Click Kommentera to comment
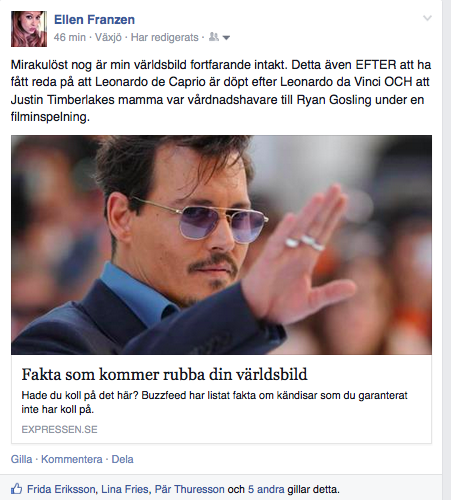The width and height of the screenshot is (451, 500). pyautogui.click(x=72, y=459)
